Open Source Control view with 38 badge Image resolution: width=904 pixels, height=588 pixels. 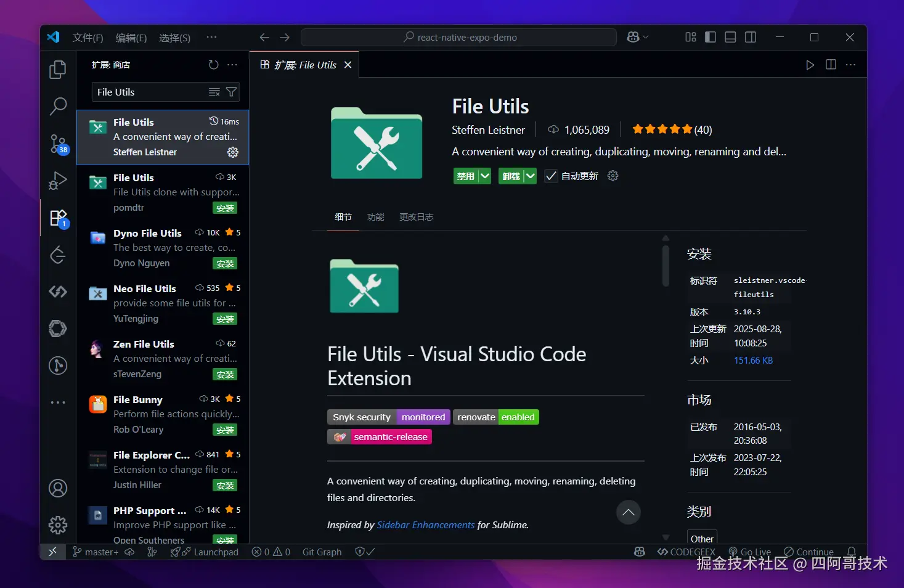[x=58, y=144]
